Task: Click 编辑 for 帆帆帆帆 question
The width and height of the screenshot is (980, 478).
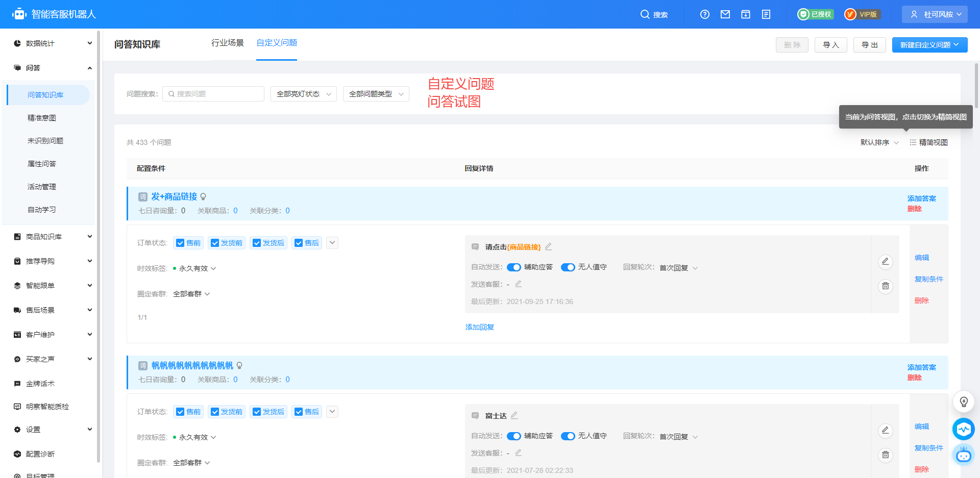Action: pos(922,426)
